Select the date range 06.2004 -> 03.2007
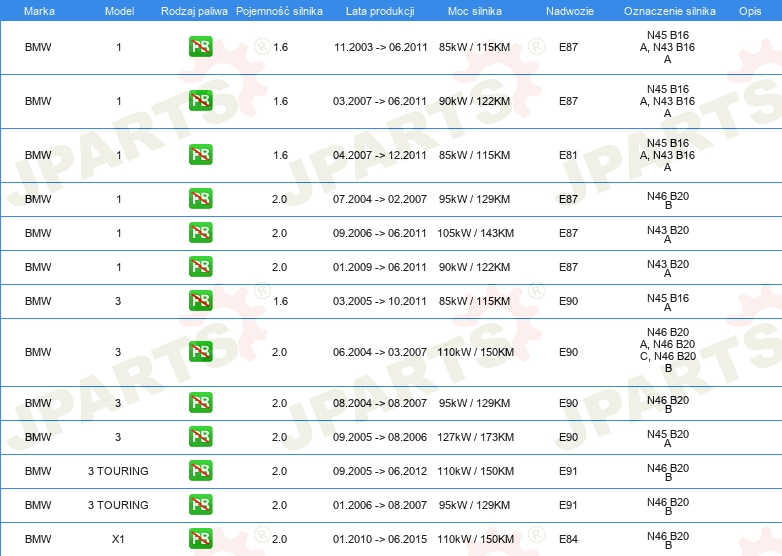This screenshot has width=782, height=556. [380, 352]
